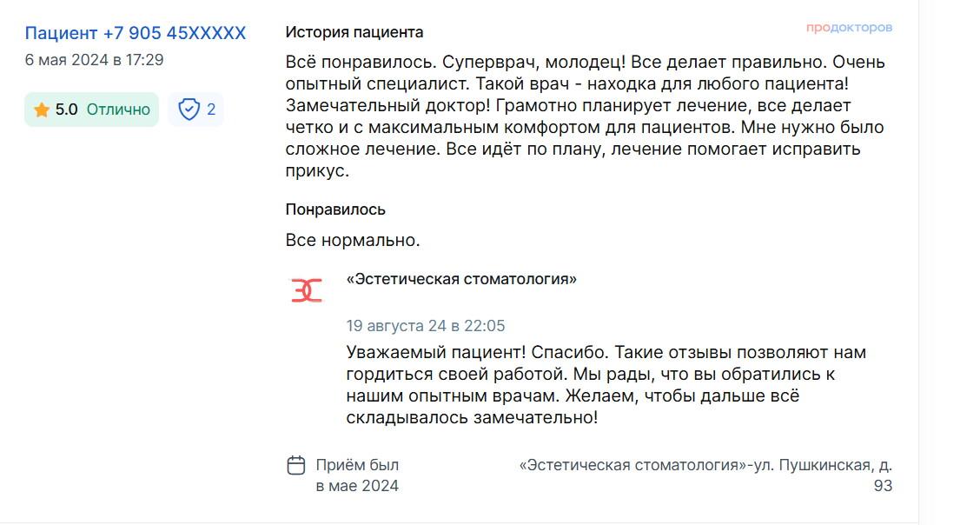This screenshot has width=980, height=525.
Task: Click the Отлично label in rating badge
Action: point(118,110)
